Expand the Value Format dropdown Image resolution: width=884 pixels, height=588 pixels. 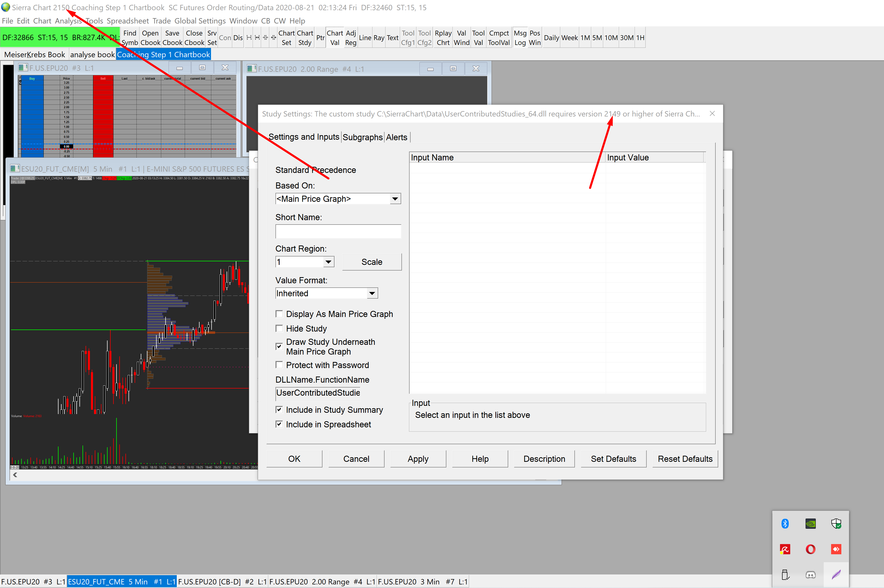372,293
